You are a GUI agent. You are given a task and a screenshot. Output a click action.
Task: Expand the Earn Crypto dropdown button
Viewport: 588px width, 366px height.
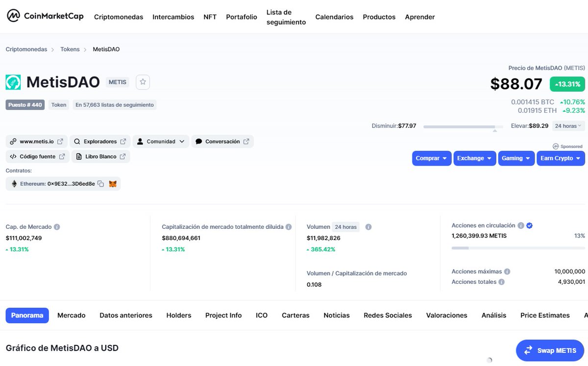pyautogui.click(x=561, y=158)
